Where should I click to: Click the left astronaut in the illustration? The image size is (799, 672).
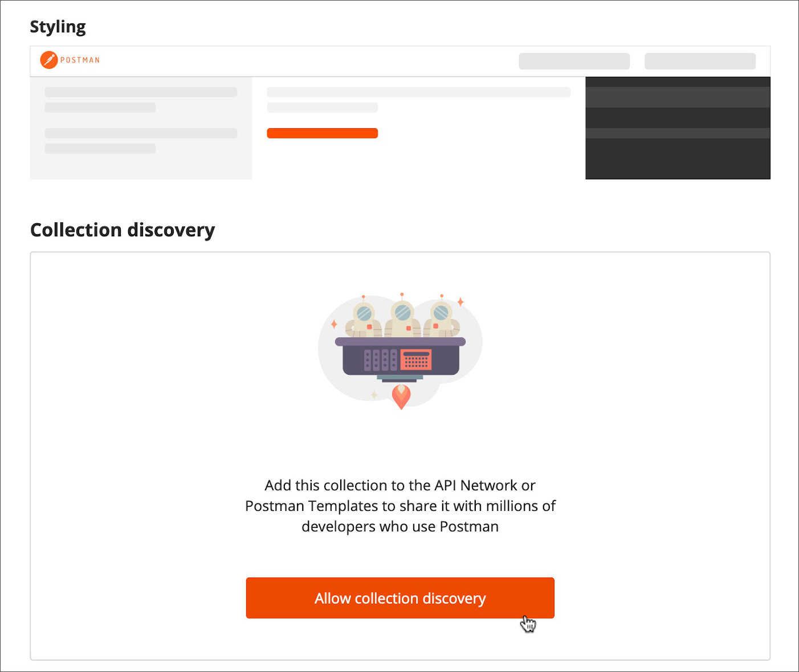(364, 318)
